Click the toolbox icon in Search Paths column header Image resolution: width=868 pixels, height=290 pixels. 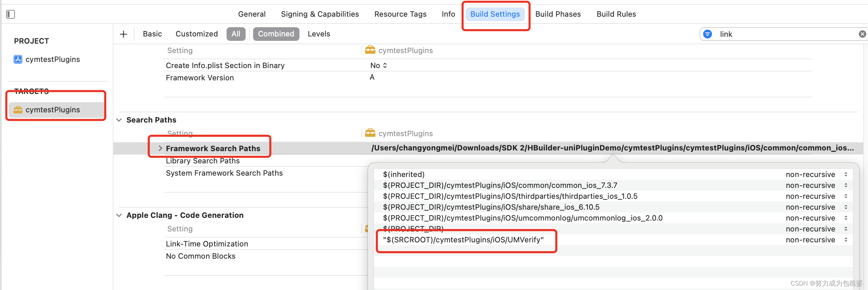click(370, 133)
